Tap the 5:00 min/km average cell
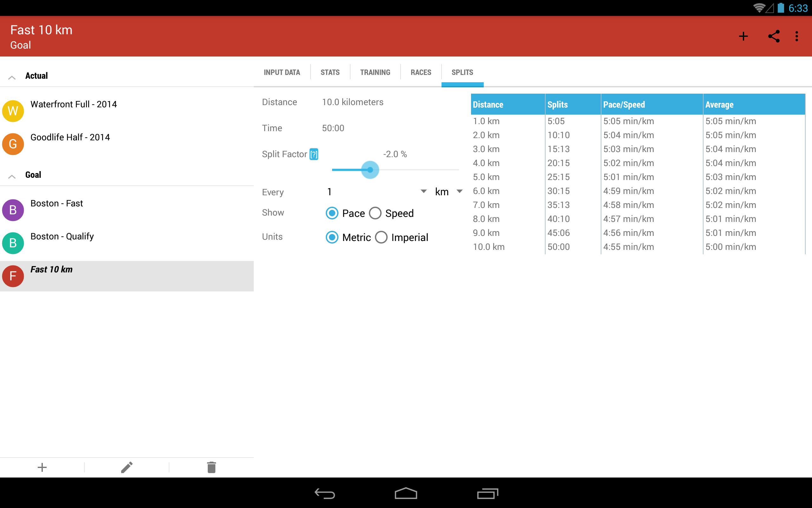Screen dimensions: 812x508 (730, 247)
